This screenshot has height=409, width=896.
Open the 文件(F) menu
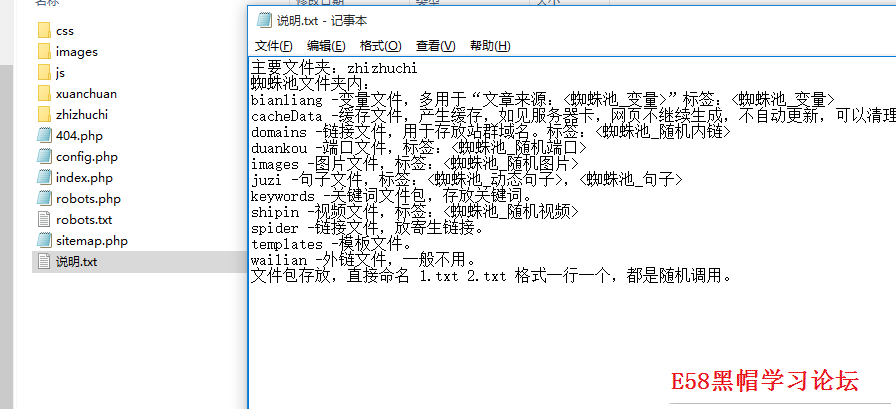[x=274, y=46]
